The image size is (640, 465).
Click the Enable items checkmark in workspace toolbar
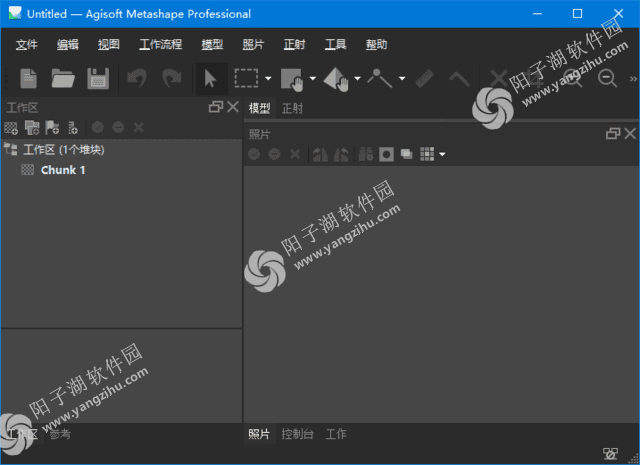coord(98,127)
